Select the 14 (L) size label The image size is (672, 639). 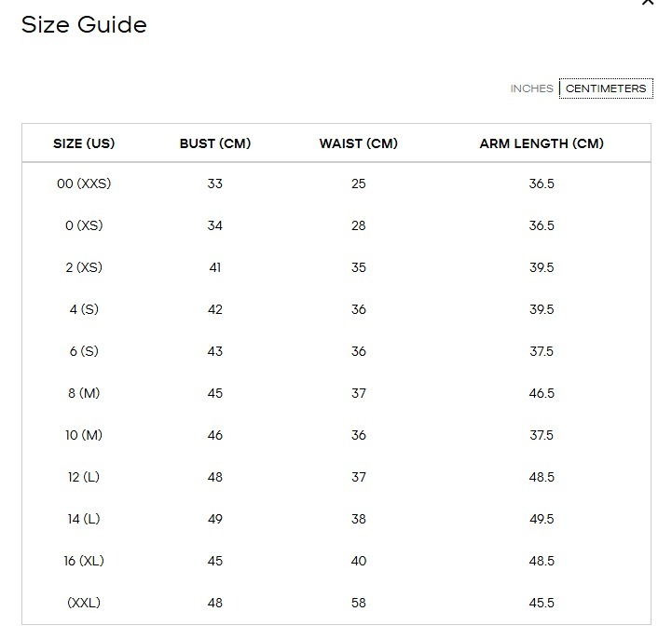pyautogui.click(x=84, y=519)
